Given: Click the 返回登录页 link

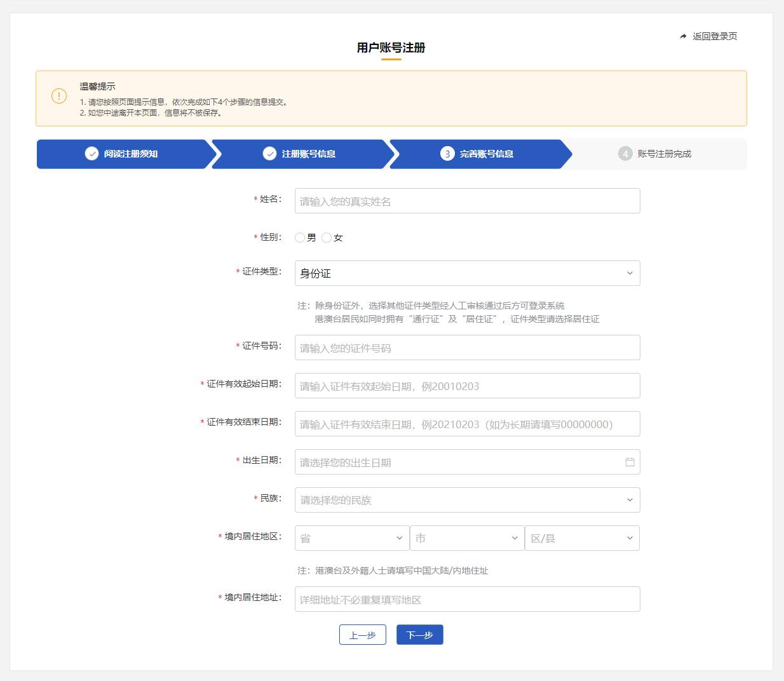Looking at the screenshot, I should 714,37.
